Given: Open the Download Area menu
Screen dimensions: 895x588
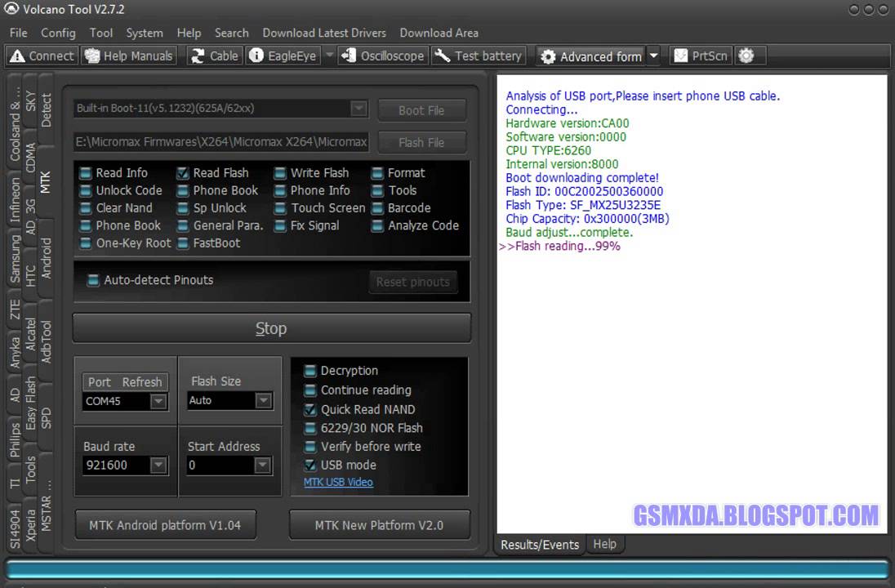Looking at the screenshot, I should (439, 33).
